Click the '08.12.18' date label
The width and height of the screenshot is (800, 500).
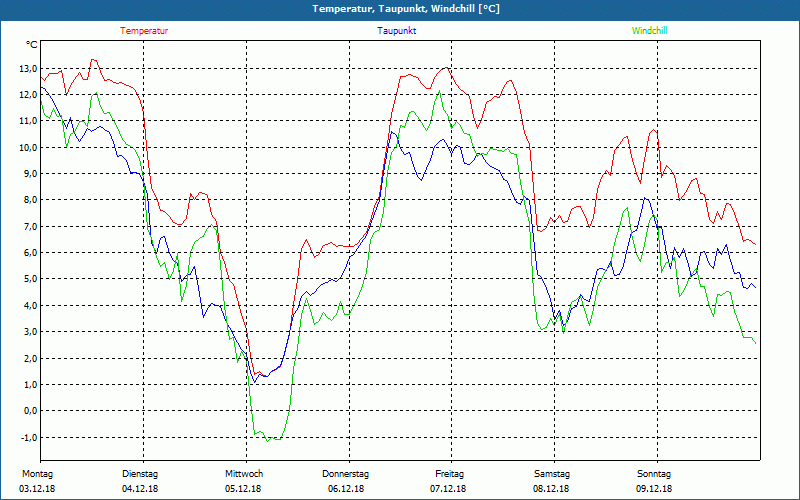[x=551, y=489]
